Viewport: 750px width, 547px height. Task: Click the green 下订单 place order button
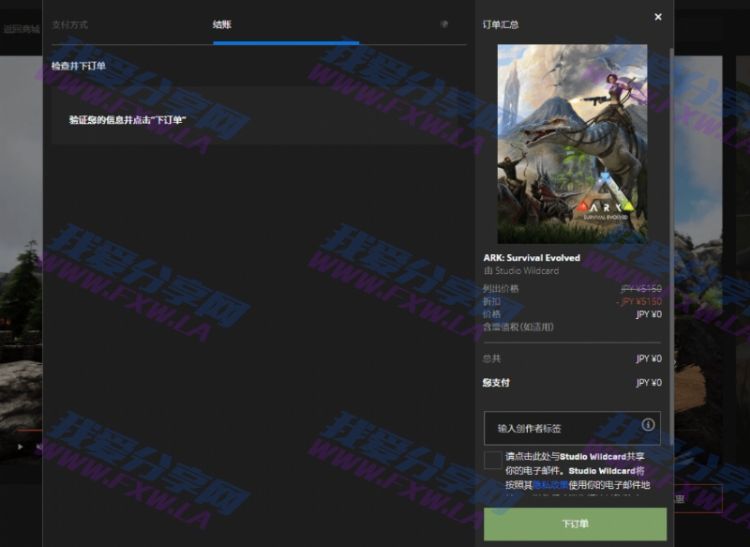point(575,524)
